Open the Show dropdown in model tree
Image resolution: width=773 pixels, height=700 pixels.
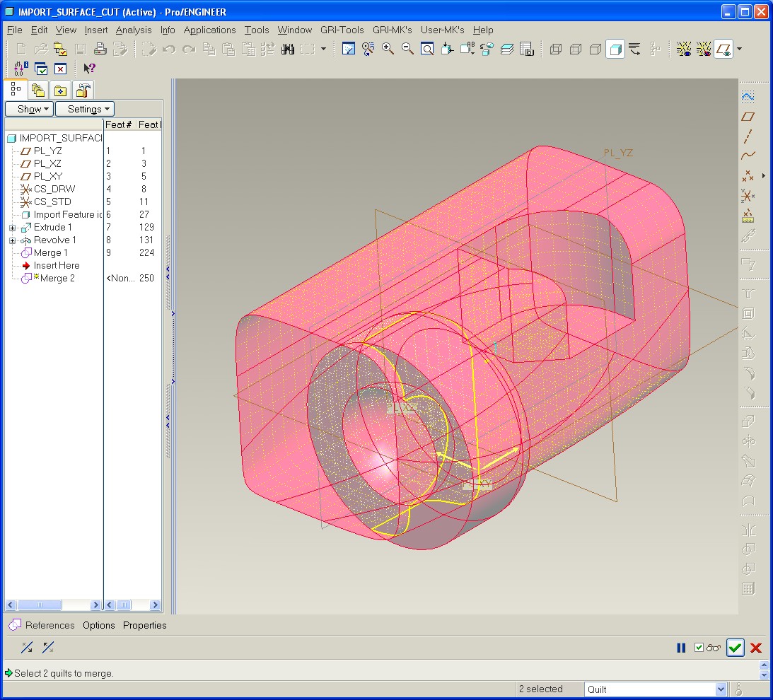coord(29,109)
